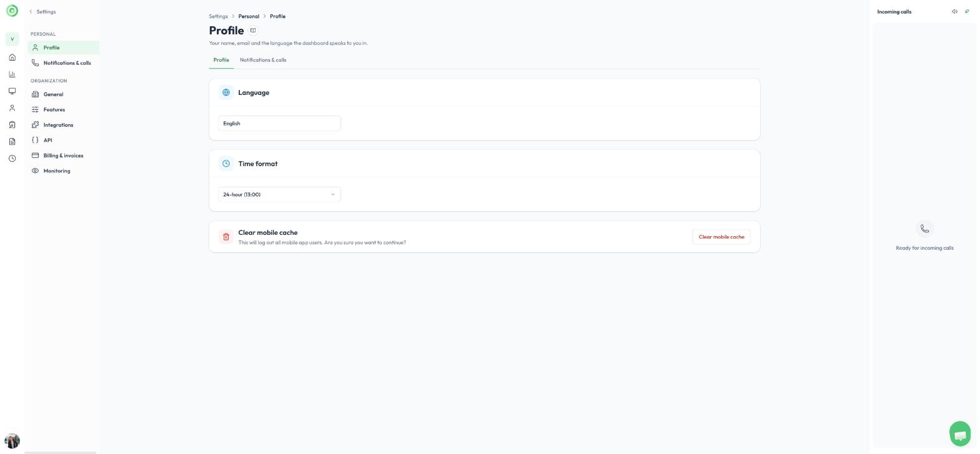Click the Clear mobile cache button
Viewport: 980px width, 454px height.
[721, 237]
